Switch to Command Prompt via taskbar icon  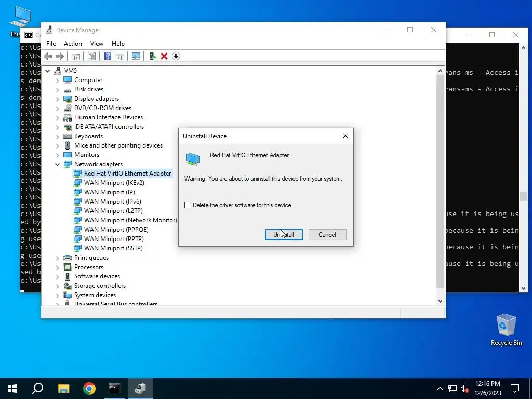tap(114, 389)
